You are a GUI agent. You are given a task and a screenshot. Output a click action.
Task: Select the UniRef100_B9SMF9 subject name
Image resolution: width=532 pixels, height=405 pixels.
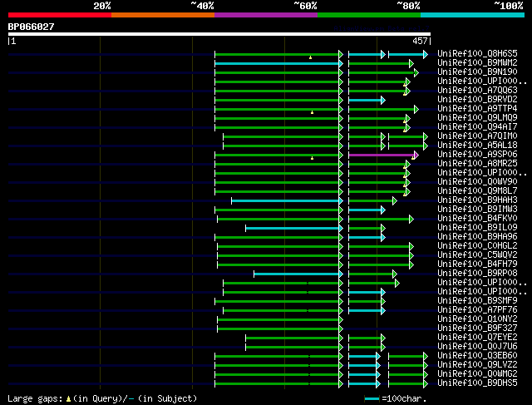(x=477, y=301)
